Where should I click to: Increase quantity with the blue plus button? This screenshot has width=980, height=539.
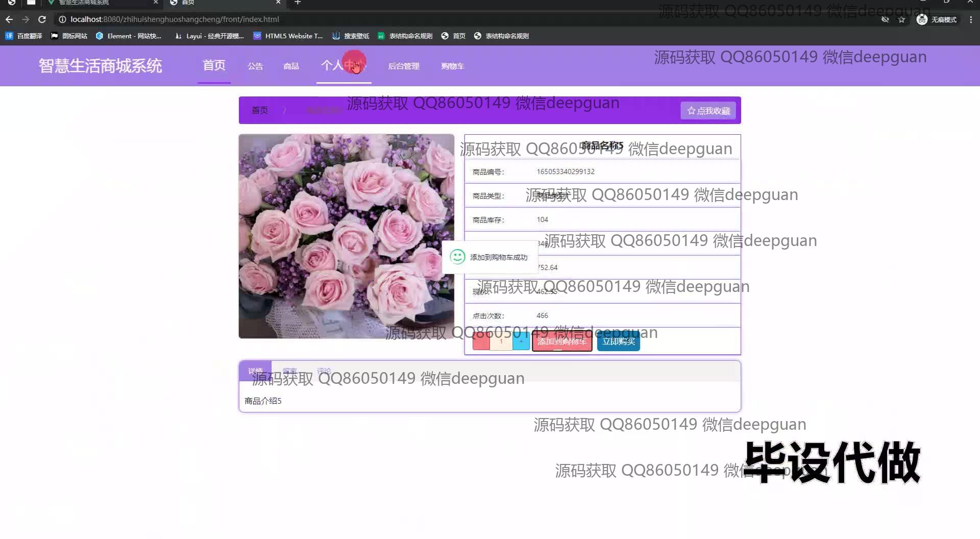(x=521, y=341)
